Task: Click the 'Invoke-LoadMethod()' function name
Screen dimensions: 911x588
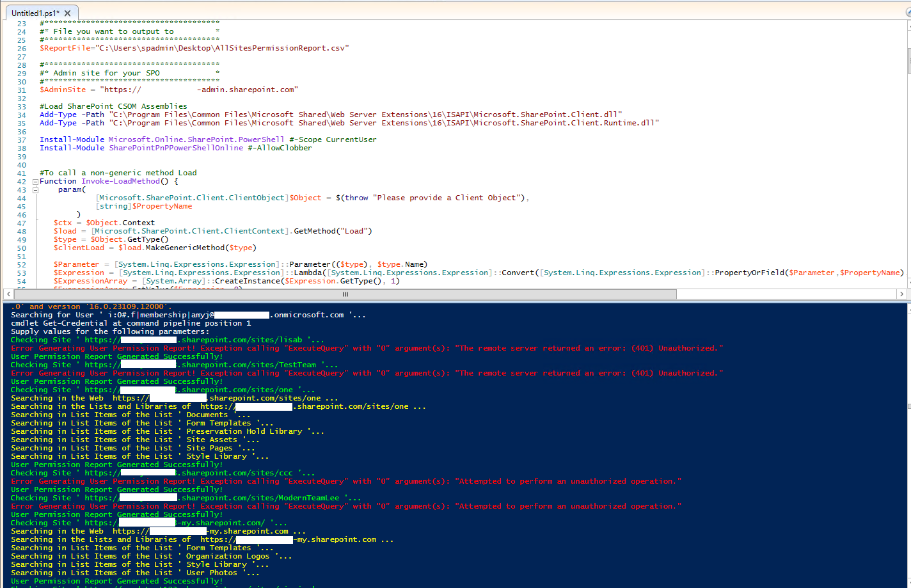Action: 125,182
